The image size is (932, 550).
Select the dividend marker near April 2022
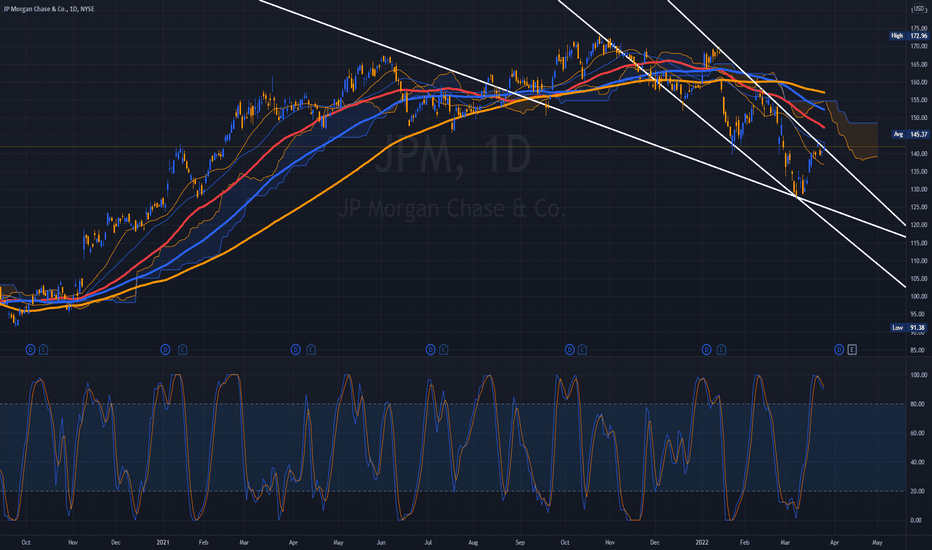(839, 350)
